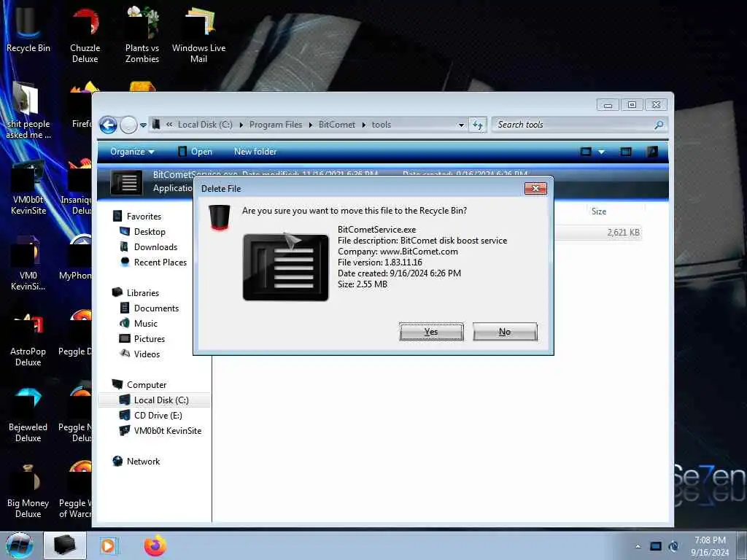Click New folder in toolbar

click(x=255, y=152)
